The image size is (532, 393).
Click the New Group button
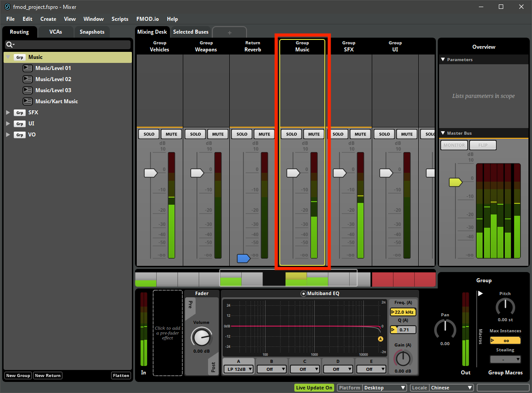tap(18, 376)
